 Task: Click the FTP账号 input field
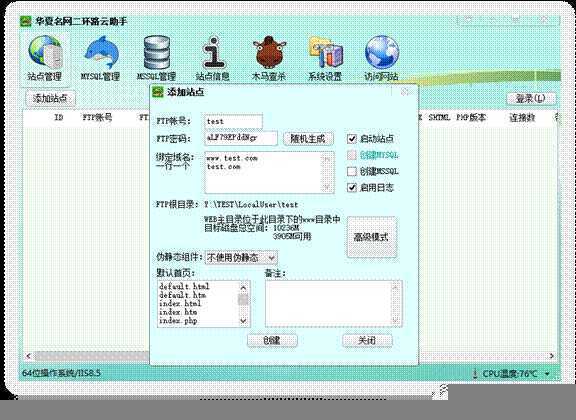(x=233, y=122)
